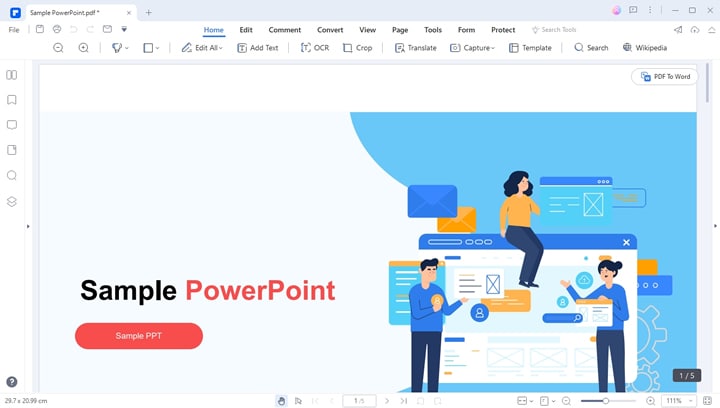
Task: Activate the hand tool in status bar
Action: [281, 401]
